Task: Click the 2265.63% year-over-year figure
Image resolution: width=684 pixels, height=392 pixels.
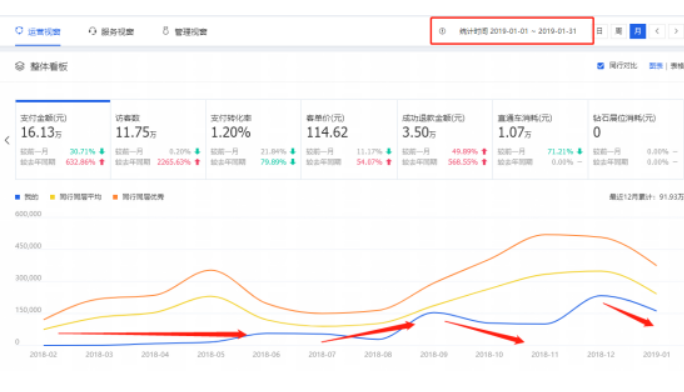Action: (174, 162)
